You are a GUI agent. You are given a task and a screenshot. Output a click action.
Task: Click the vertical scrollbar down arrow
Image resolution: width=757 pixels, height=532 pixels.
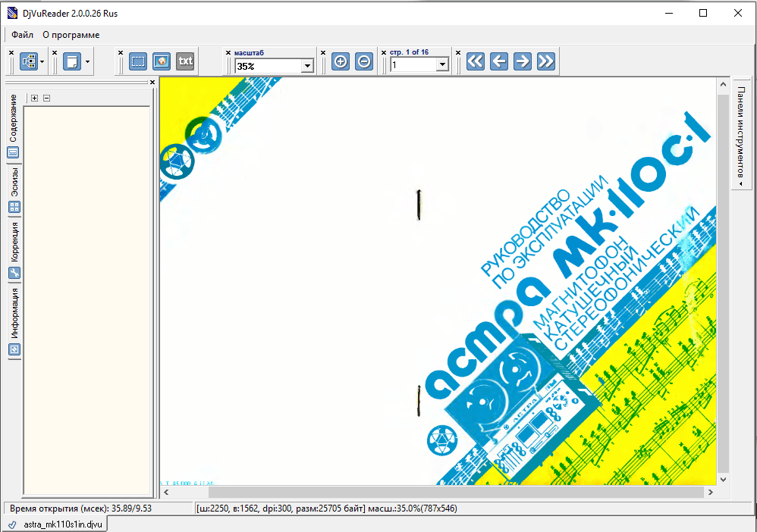723,480
